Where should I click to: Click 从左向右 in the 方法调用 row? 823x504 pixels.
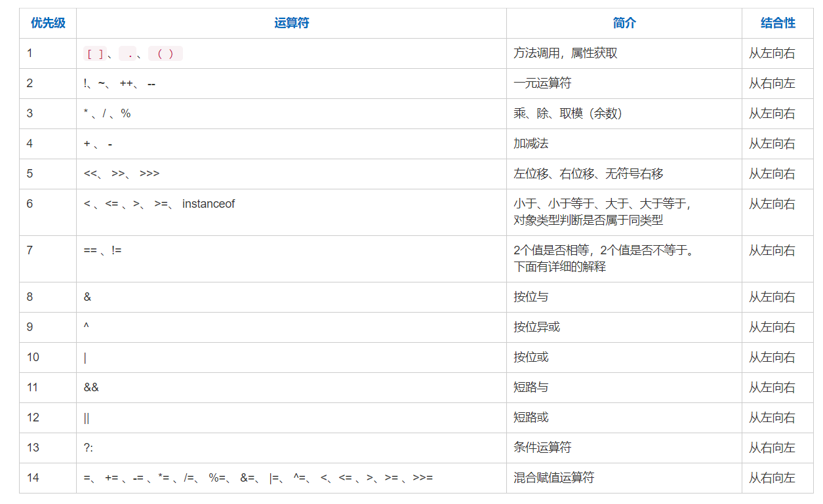(772, 54)
